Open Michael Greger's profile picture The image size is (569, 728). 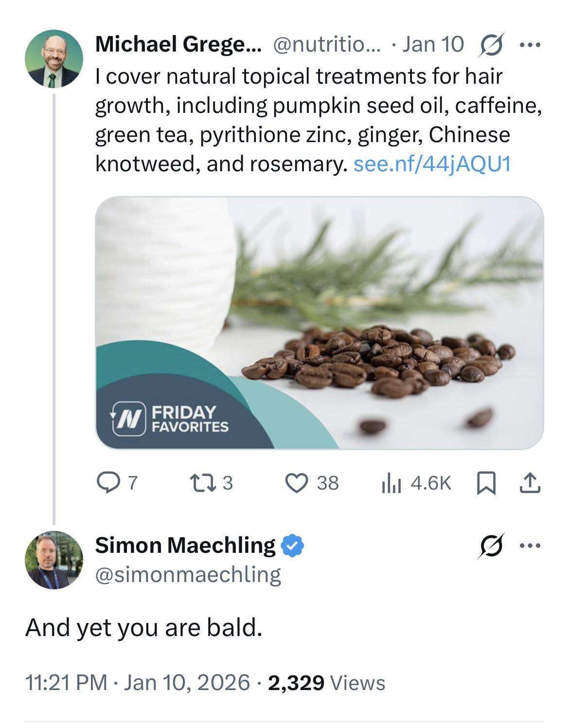53,58
